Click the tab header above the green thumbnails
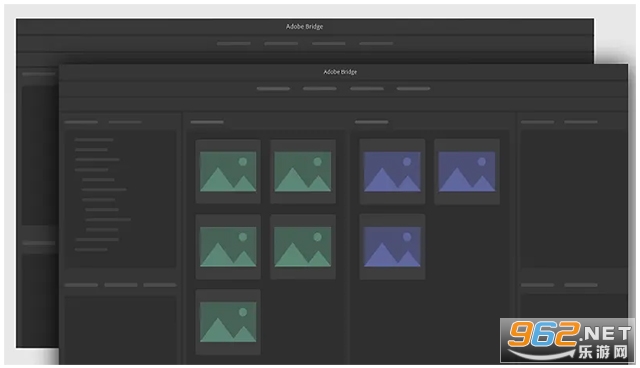The image size is (640, 368). (x=207, y=122)
